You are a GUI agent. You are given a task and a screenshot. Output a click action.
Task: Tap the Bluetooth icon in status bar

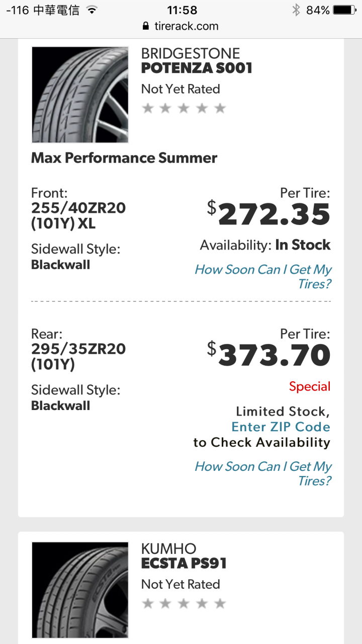296,10
